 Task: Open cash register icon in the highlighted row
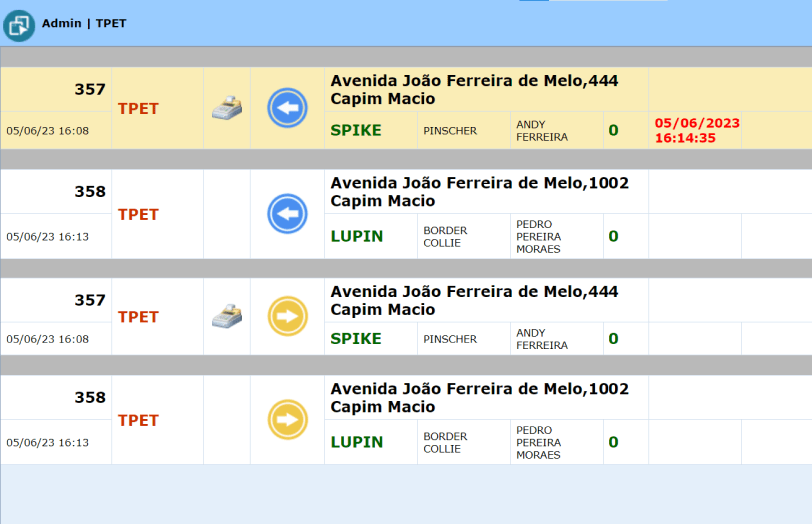point(227,107)
